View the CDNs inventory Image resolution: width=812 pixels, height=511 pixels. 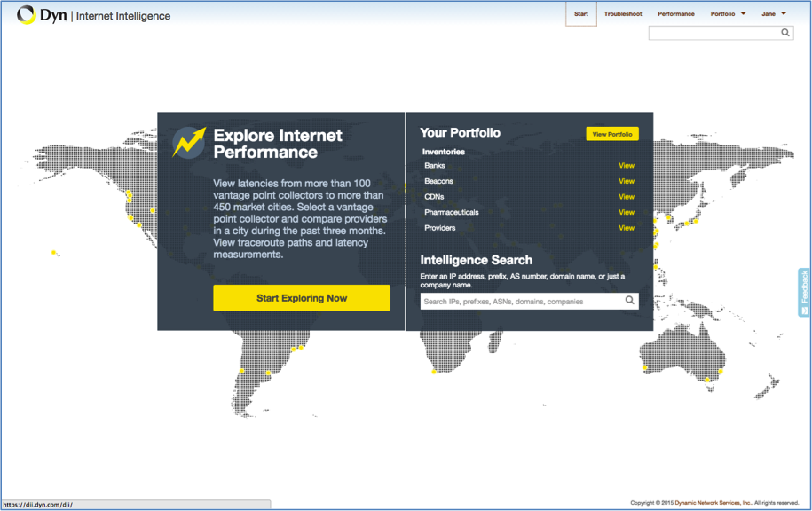tap(627, 197)
